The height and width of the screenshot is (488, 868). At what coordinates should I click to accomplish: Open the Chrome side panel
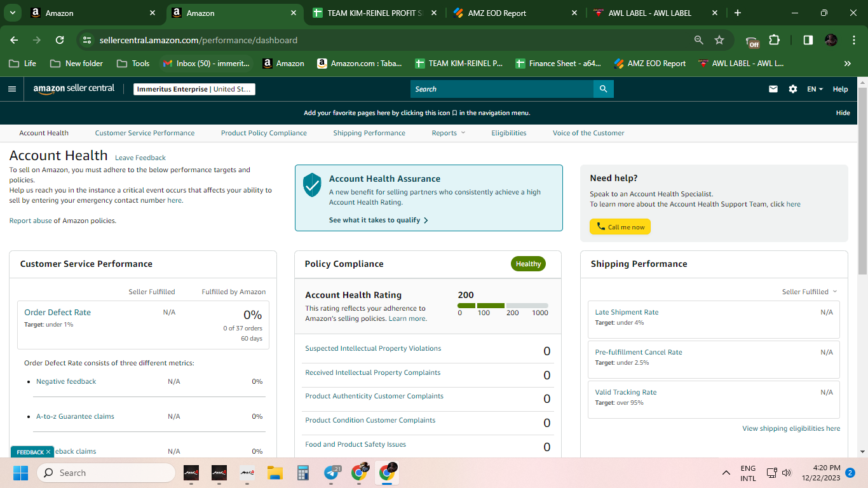point(808,40)
